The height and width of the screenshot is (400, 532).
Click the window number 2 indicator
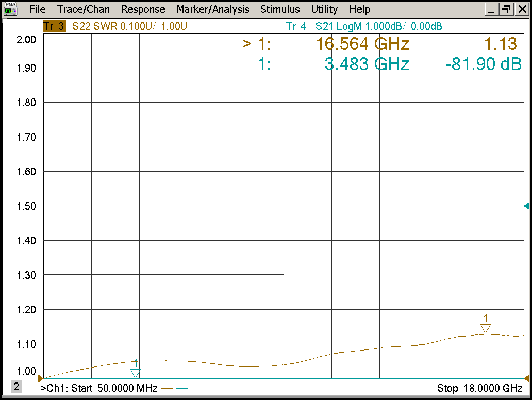[16, 387]
